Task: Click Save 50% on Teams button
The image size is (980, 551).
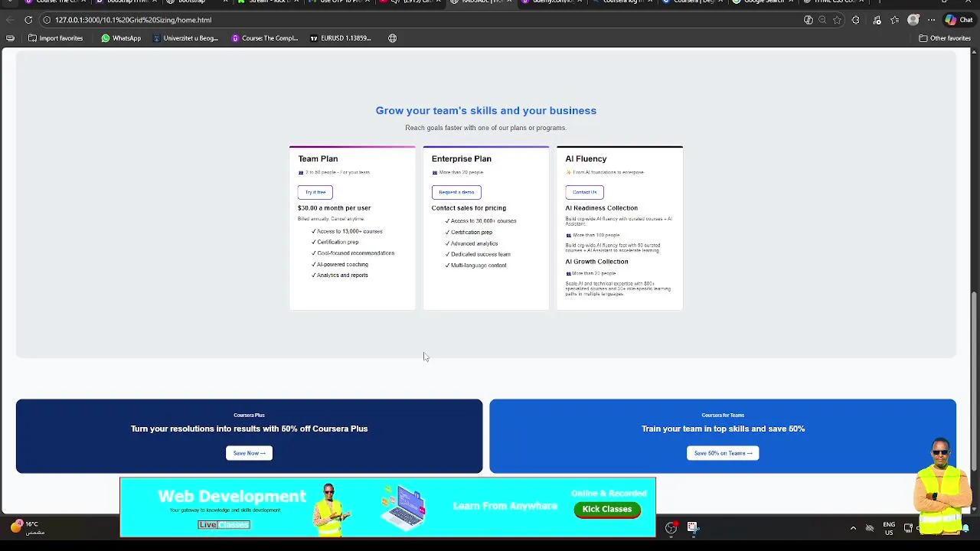Action: pos(723,453)
